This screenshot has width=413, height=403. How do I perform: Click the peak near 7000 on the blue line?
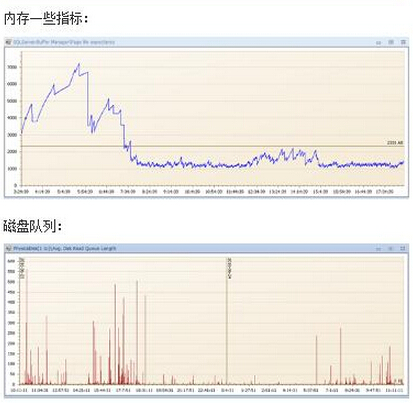tap(79, 64)
